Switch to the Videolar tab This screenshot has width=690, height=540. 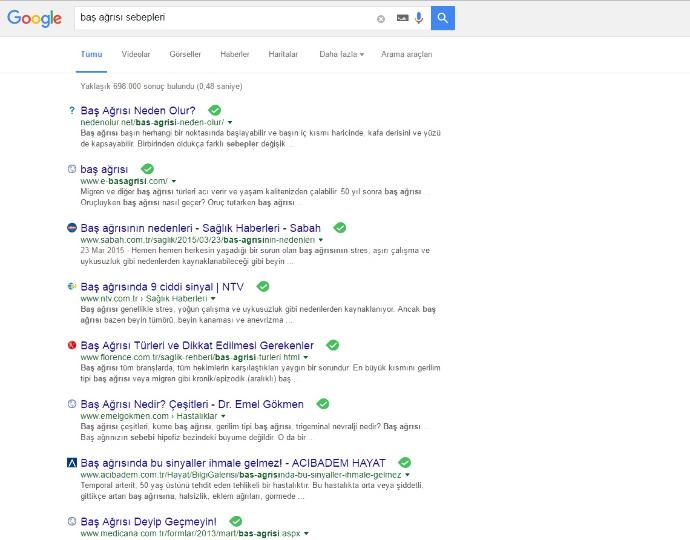[x=136, y=54]
